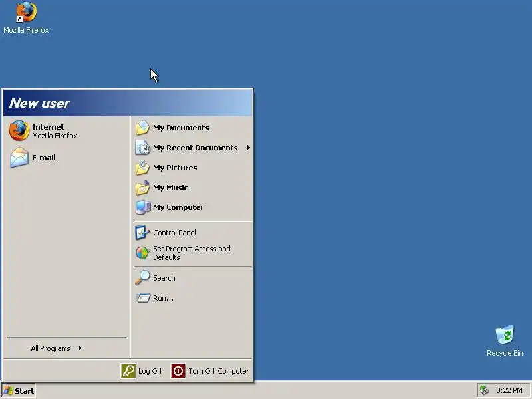Click the My Pictures folder icon
This screenshot has height=399, width=532.
click(x=142, y=168)
